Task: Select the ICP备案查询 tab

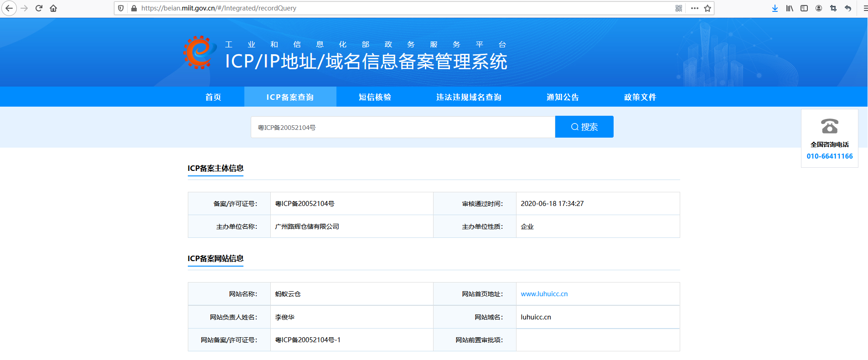Action: pyautogui.click(x=290, y=97)
